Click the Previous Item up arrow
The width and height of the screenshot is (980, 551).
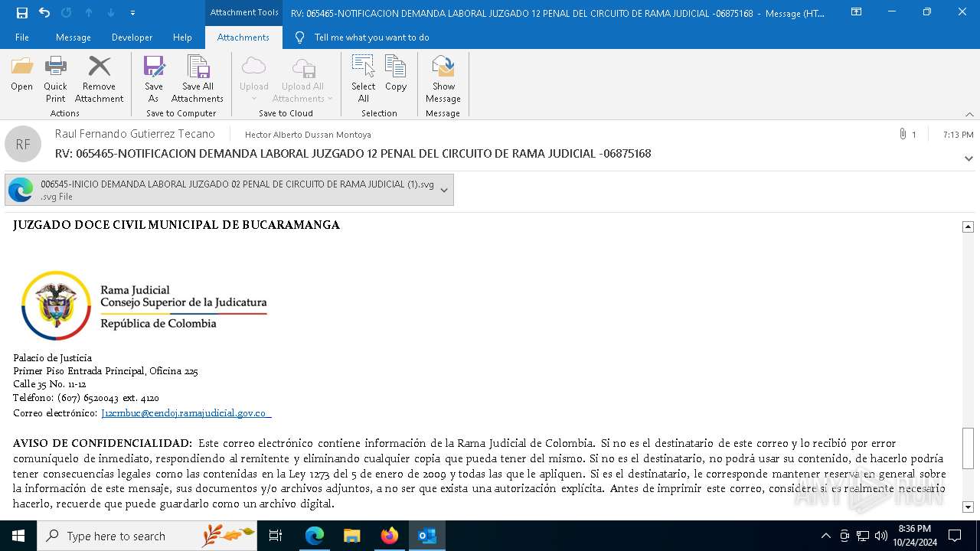click(89, 12)
